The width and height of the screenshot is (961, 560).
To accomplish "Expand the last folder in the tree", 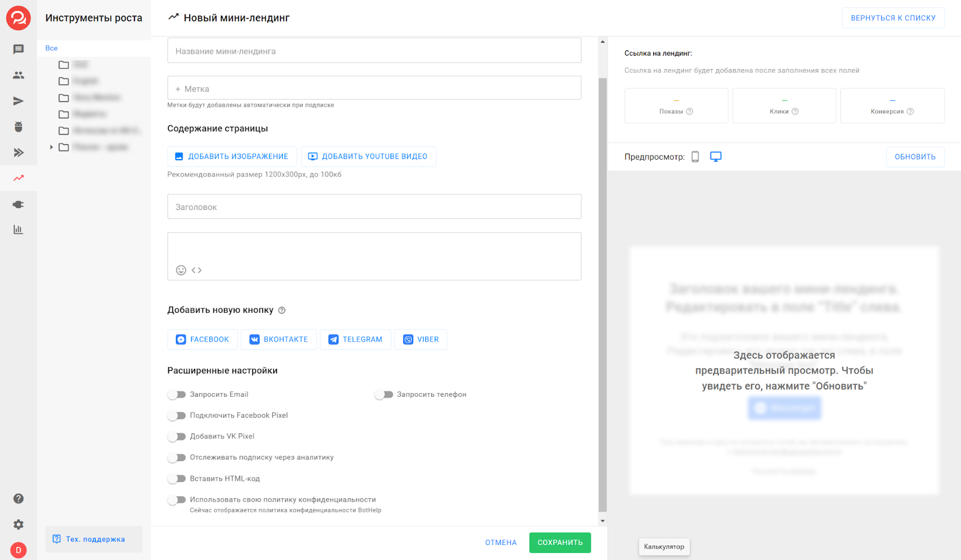I will [52, 147].
